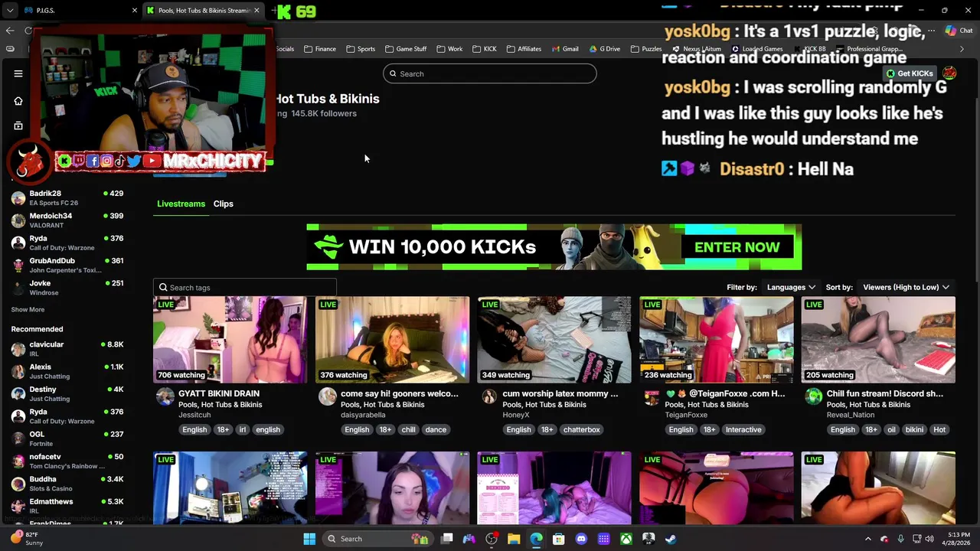
Task: Open nofacetv recommended channel avatar
Action: (18, 461)
